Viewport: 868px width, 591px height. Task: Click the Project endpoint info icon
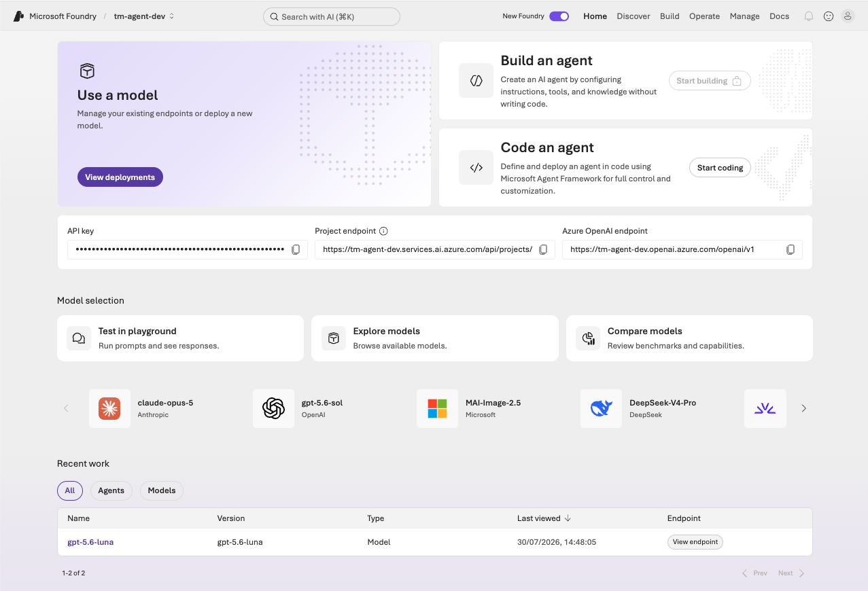(383, 231)
